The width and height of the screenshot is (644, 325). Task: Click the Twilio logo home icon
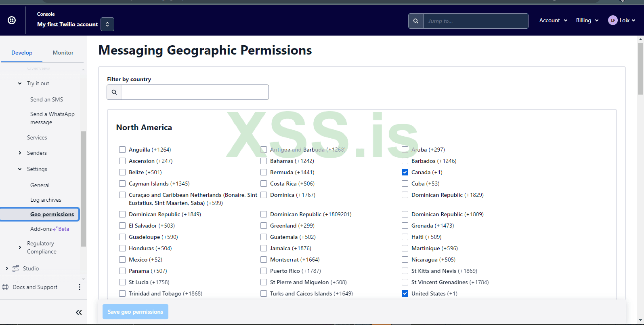pos(12,20)
